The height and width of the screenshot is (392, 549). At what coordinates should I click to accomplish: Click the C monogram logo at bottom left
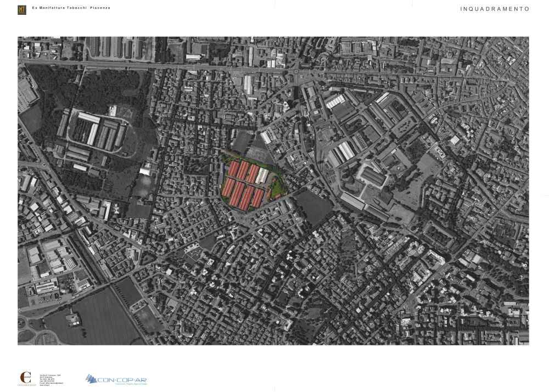point(25,378)
